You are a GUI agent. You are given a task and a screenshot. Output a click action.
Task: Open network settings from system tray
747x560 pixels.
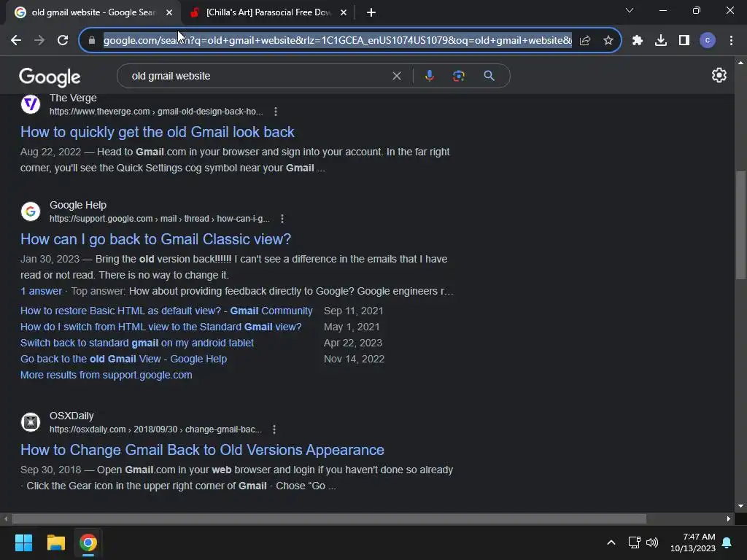634,542
